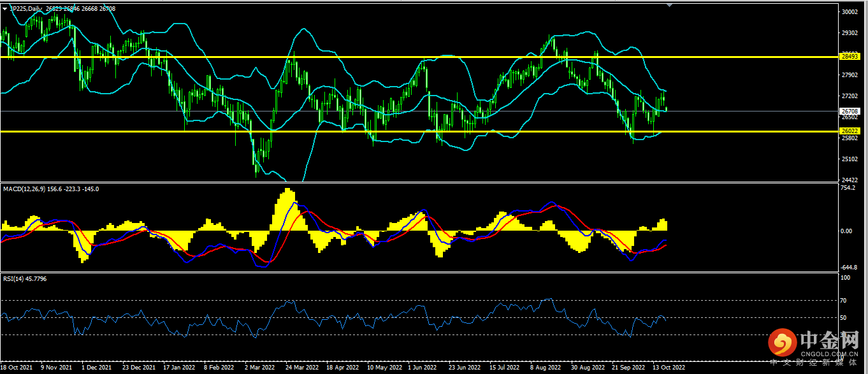Click the chart shift triangle marker
Viewport: 868px width, 374px height.
(669, 5)
